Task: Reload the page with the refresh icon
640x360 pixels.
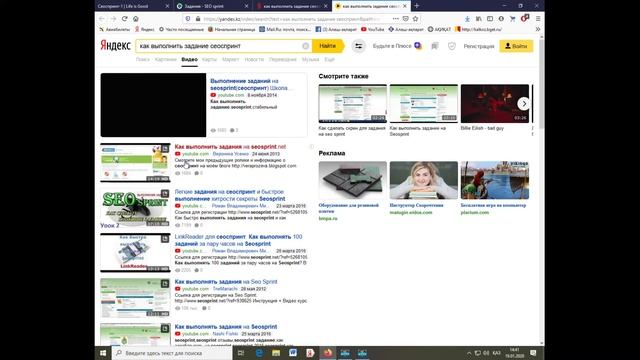Action: click(124, 19)
